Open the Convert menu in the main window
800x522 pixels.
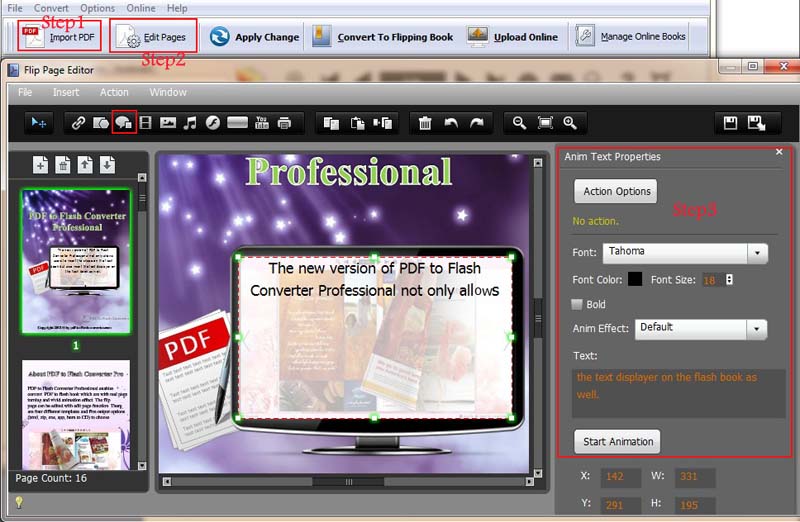[51, 8]
